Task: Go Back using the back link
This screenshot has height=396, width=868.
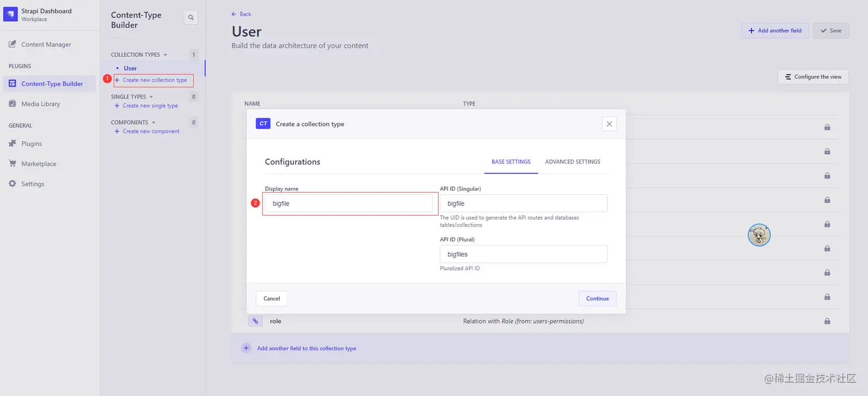Action: tap(242, 14)
